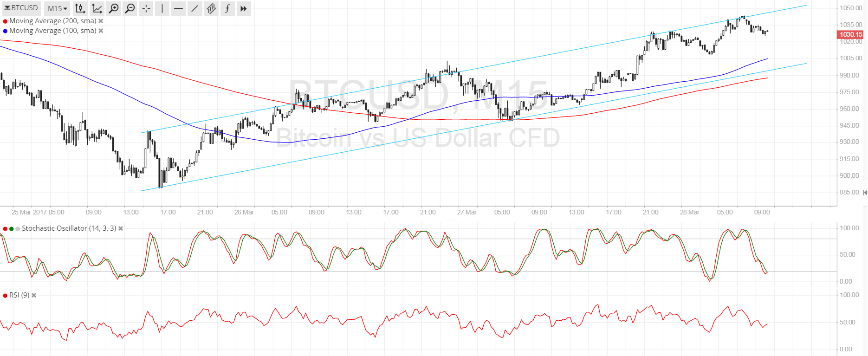Click the 1030.15 current price marker

850,34
